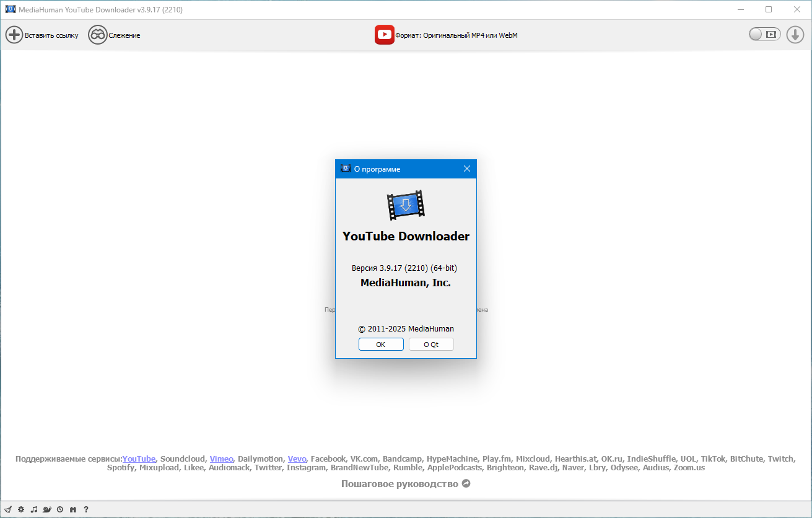Click the small icon in the About dialog title bar
This screenshot has height=518, width=812.
point(346,169)
